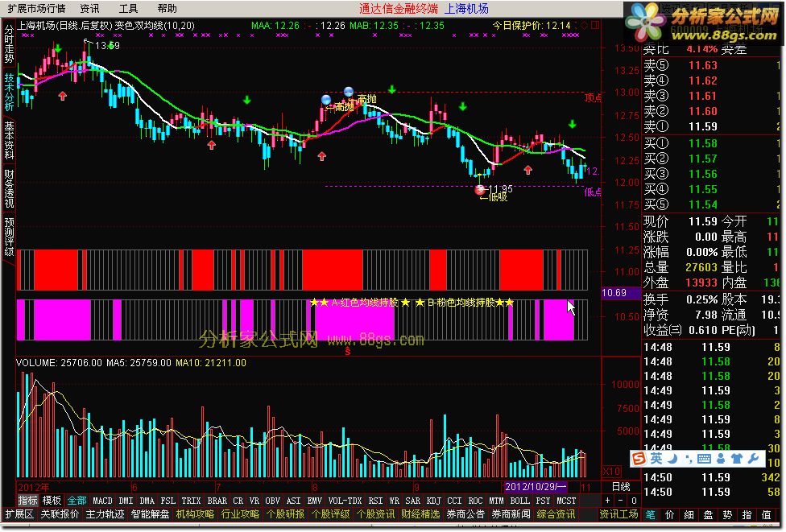786x532 pixels.
Task: Click the Sogou user account person icon
Action: (x=721, y=459)
